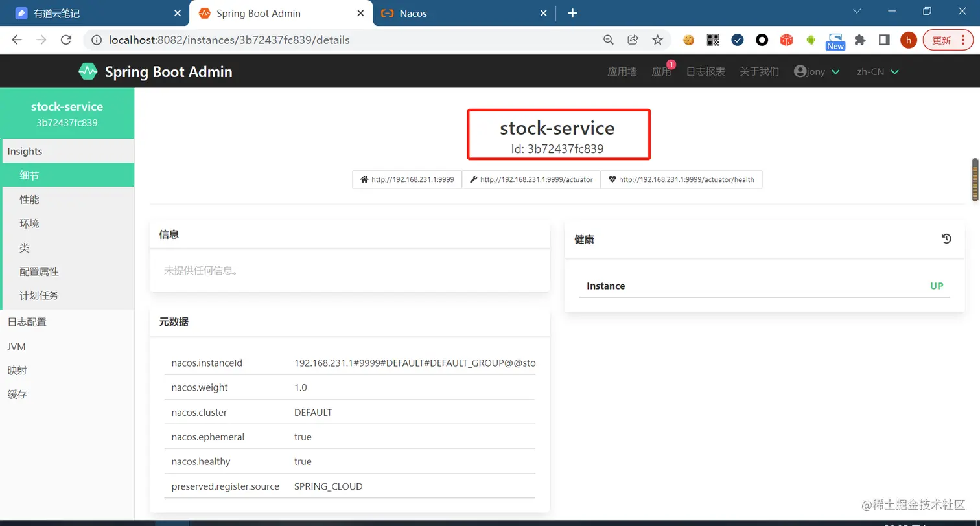Click the black circle extension icon
980x526 pixels.
tap(762, 40)
